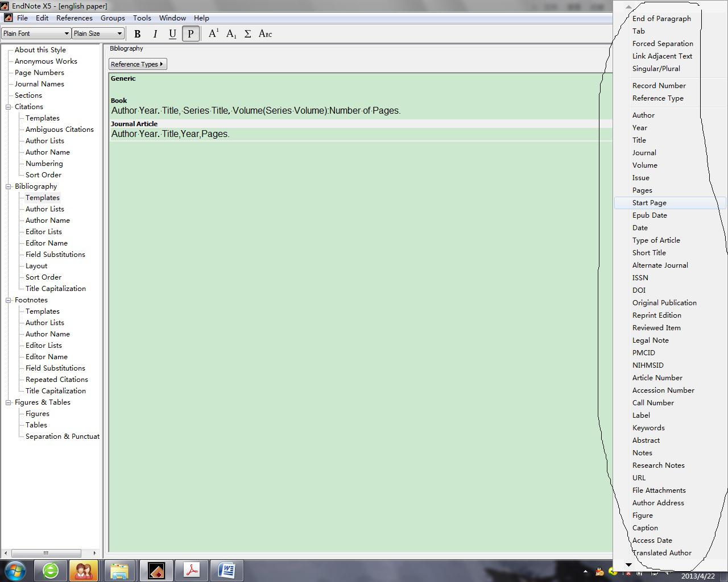728x582 pixels.
Task: Toggle Bold formatting in the toolbar
Action: pos(137,34)
